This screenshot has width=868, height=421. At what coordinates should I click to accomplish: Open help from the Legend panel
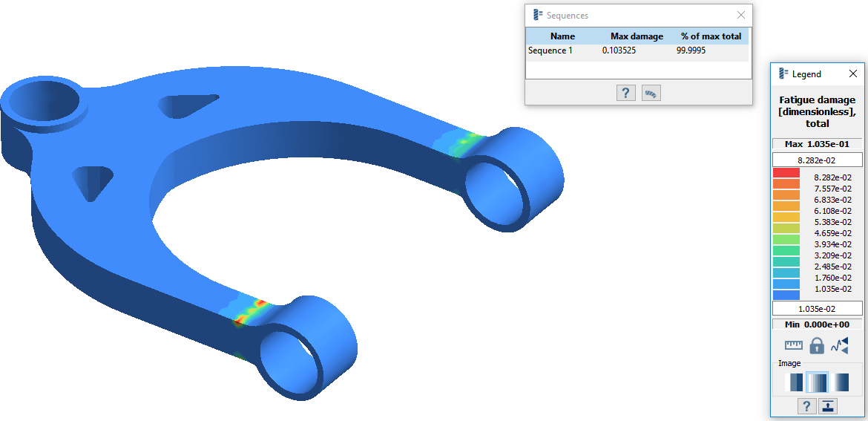[806, 406]
